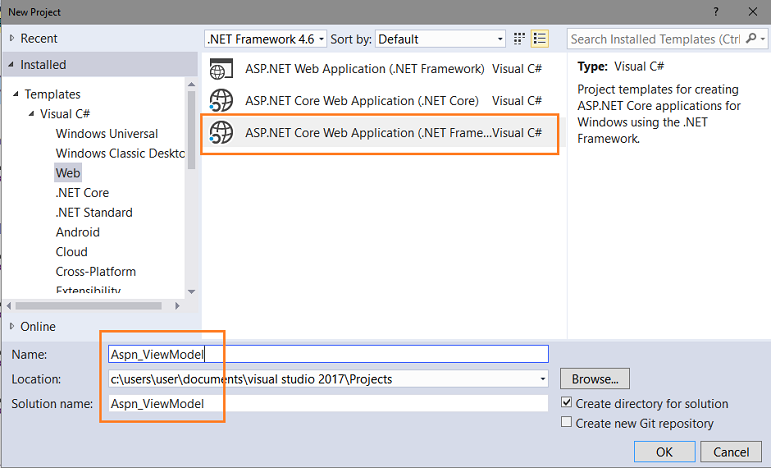Select ASP.NET Core Web Application (.NET Core) template

click(382, 100)
